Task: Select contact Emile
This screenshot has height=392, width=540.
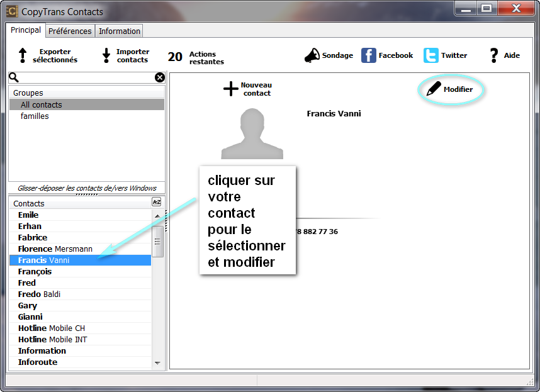Action: point(80,215)
